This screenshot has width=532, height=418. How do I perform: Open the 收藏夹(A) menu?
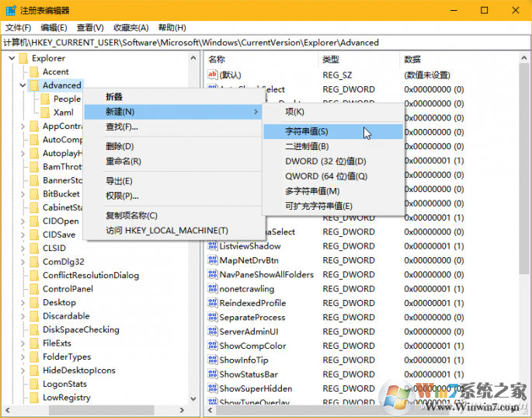pos(131,27)
